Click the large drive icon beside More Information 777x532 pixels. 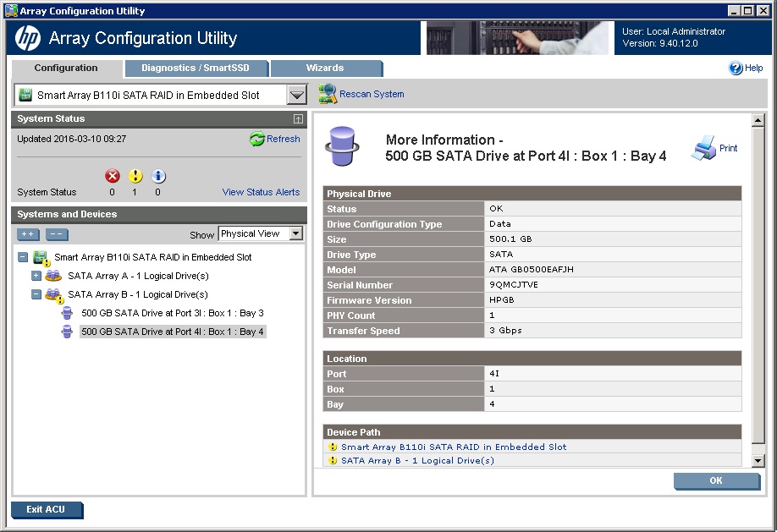(x=342, y=146)
